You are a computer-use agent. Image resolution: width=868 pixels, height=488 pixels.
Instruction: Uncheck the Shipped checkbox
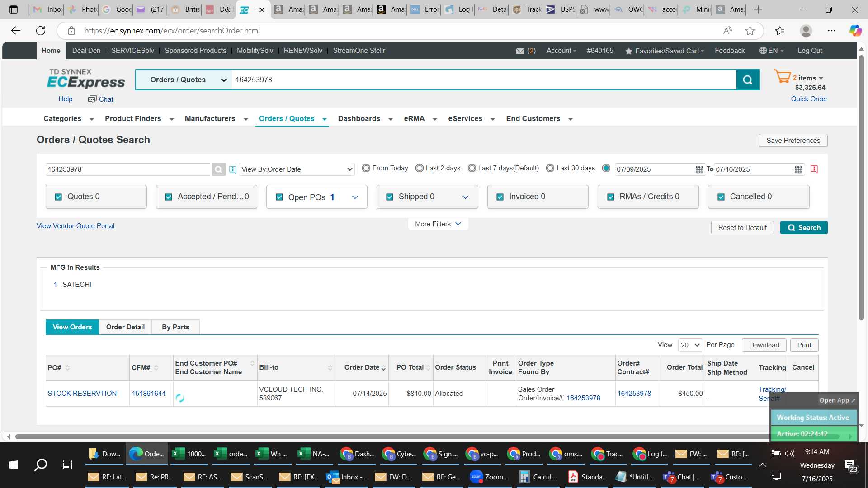(x=390, y=197)
